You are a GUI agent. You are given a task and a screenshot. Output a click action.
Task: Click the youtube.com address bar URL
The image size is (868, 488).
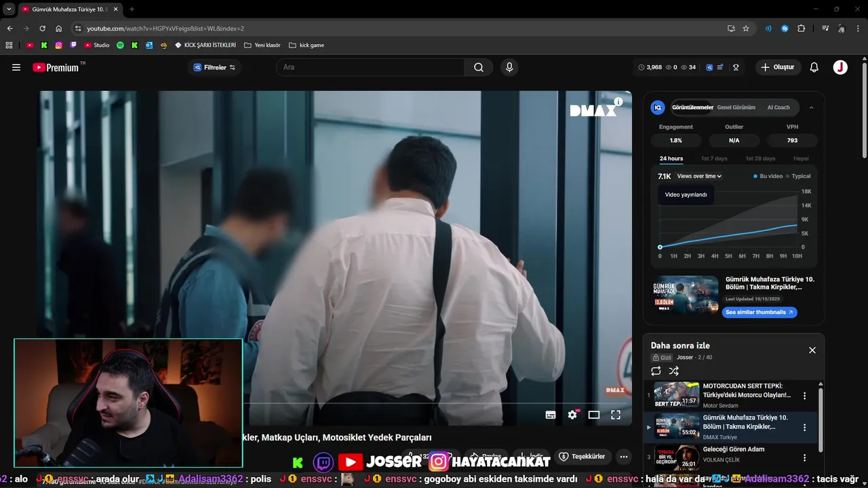pyautogui.click(x=165, y=28)
